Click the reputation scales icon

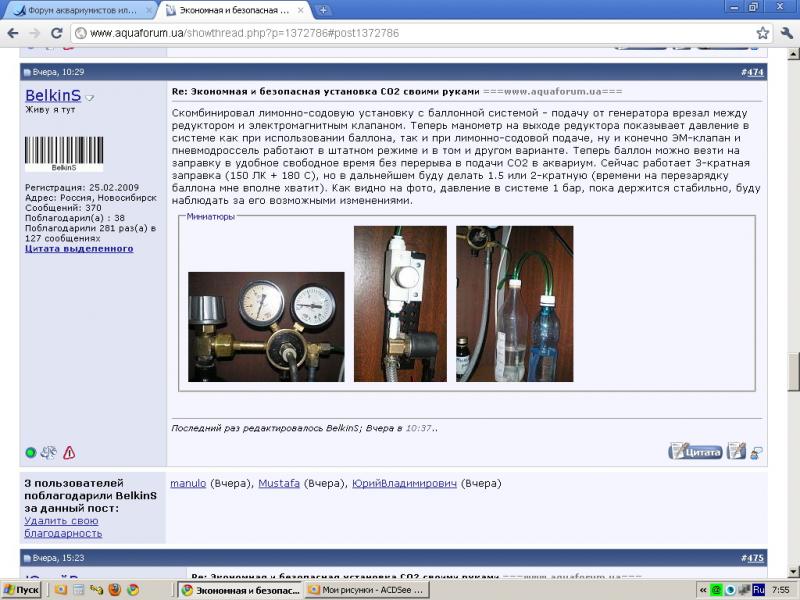[49, 453]
